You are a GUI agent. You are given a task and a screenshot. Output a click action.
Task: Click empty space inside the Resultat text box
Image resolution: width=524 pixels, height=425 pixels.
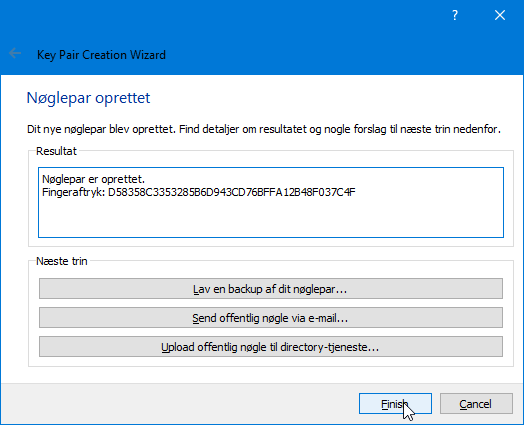(271, 217)
